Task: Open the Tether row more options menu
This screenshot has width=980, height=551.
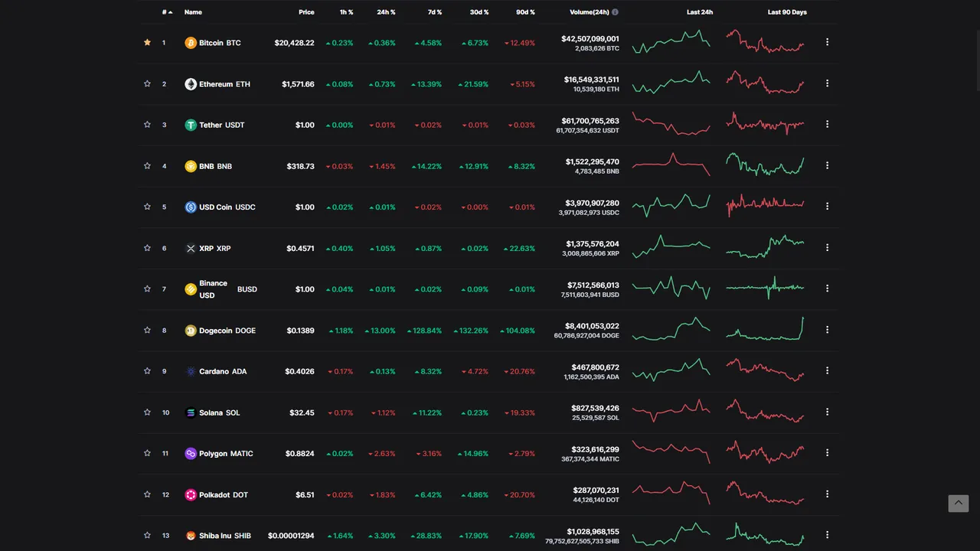Action: pyautogui.click(x=827, y=124)
